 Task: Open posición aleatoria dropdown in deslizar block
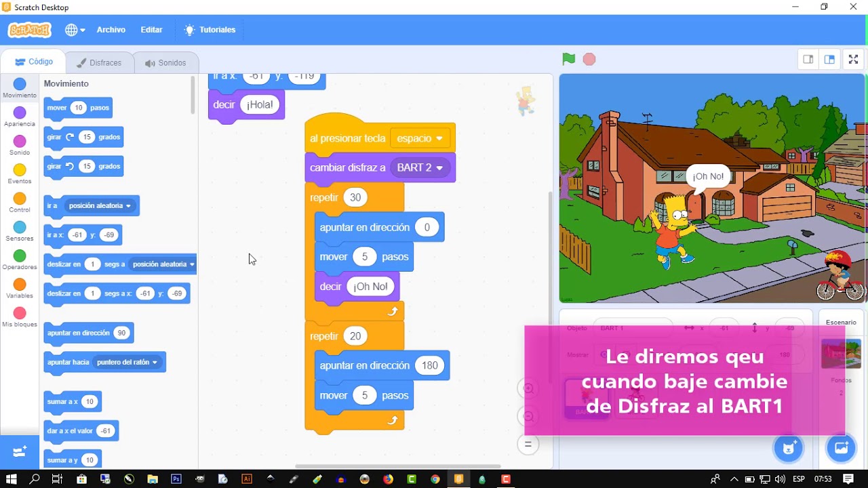pyautogui.click(x=163, y=264)
